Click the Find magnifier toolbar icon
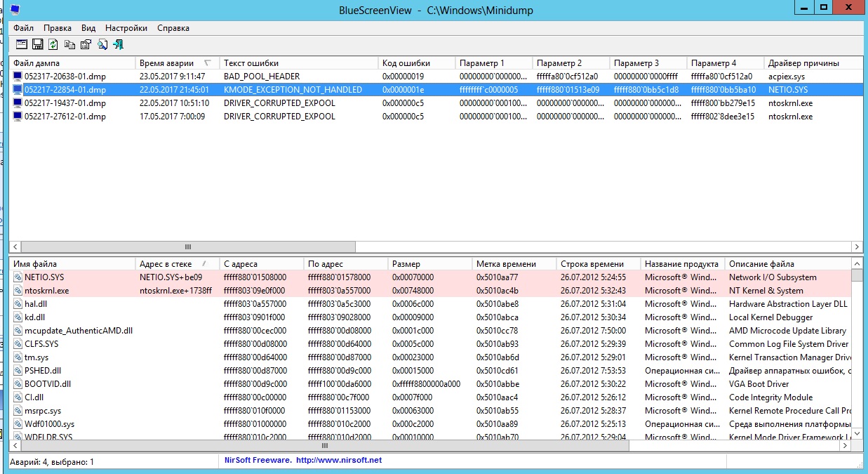Viewport: 868px width, 474px height. pos(102,45)
